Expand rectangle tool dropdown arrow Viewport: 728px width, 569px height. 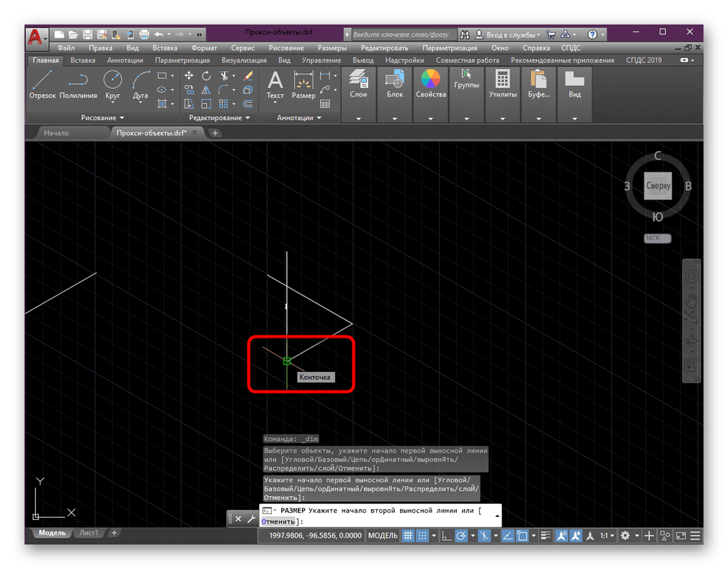click(172, 76)
